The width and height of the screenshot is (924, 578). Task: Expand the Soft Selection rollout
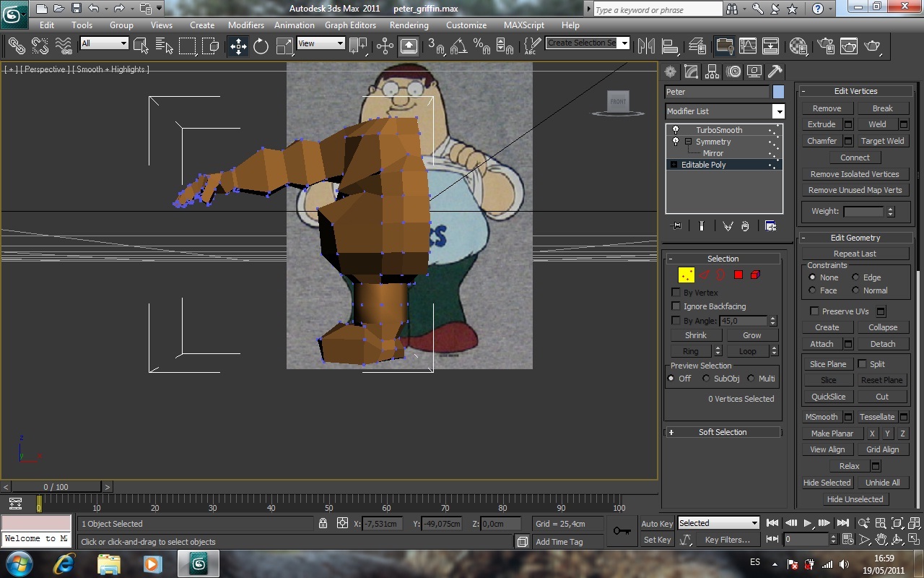(723, 432)
